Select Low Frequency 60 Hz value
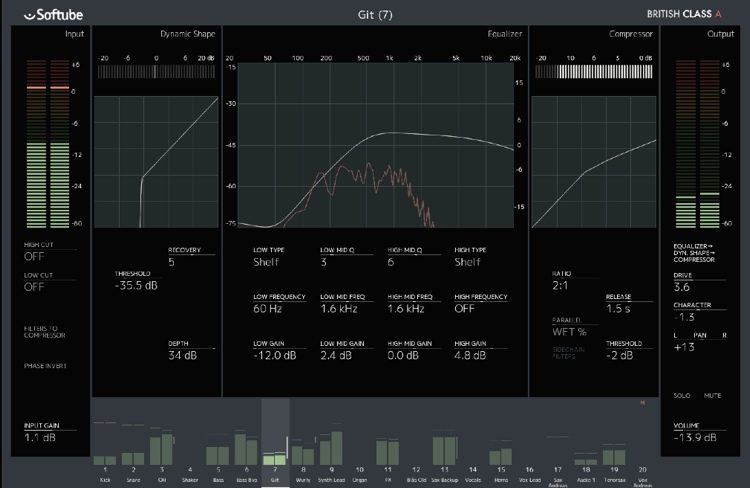Viewport: 750px width, 488px height. [267, 309]
